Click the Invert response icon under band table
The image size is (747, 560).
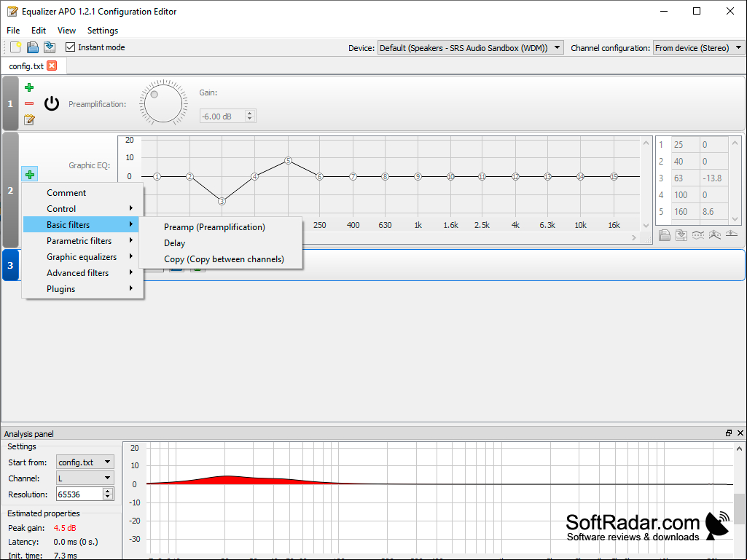point(698,234)
